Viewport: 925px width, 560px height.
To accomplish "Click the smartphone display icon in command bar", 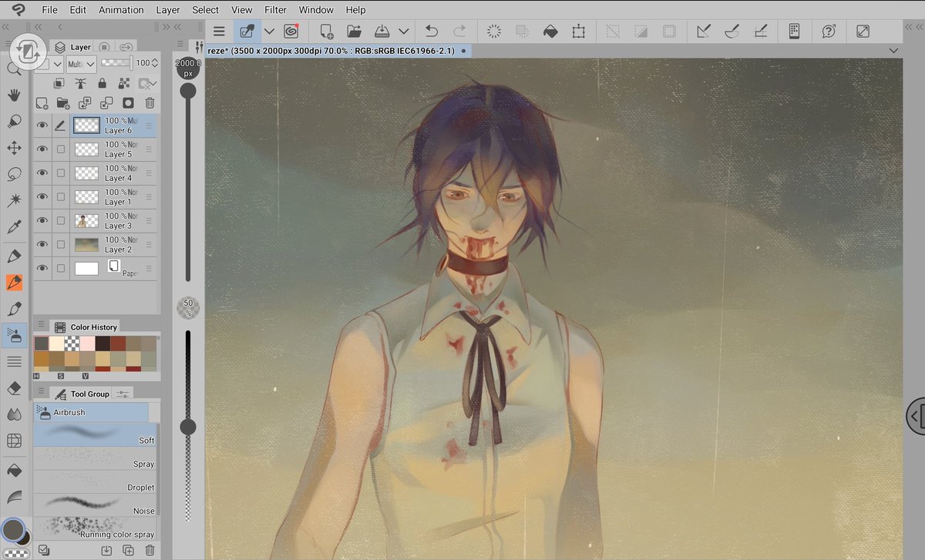I will 794,32.
